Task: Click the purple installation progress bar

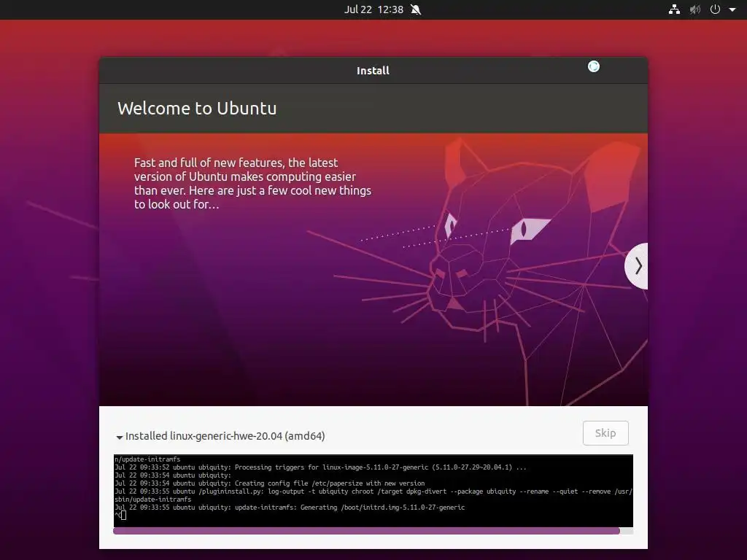Action: 366,531
